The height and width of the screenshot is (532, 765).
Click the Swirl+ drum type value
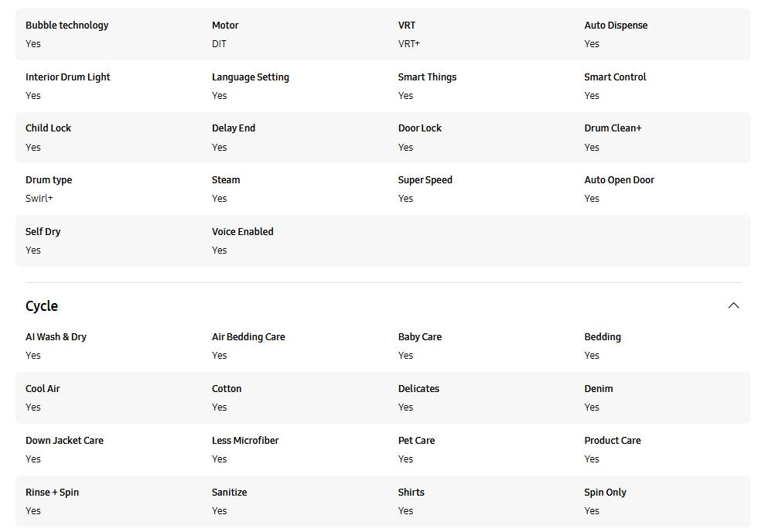tap(39, 199)
